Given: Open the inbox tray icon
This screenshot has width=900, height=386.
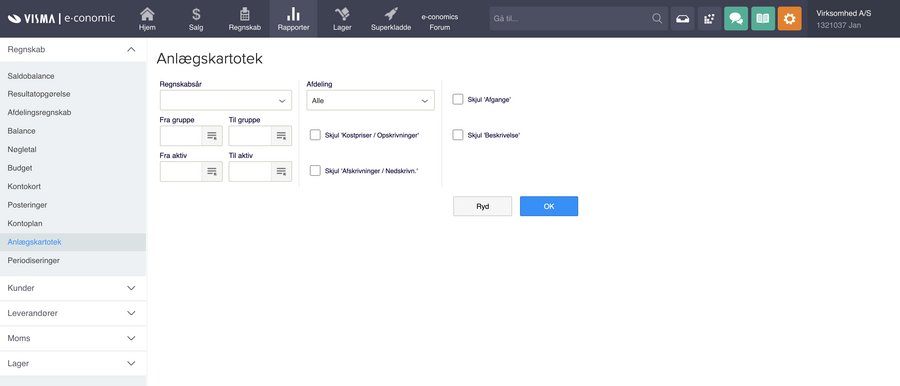Looking at the screenshot, I should pos(682,19).
